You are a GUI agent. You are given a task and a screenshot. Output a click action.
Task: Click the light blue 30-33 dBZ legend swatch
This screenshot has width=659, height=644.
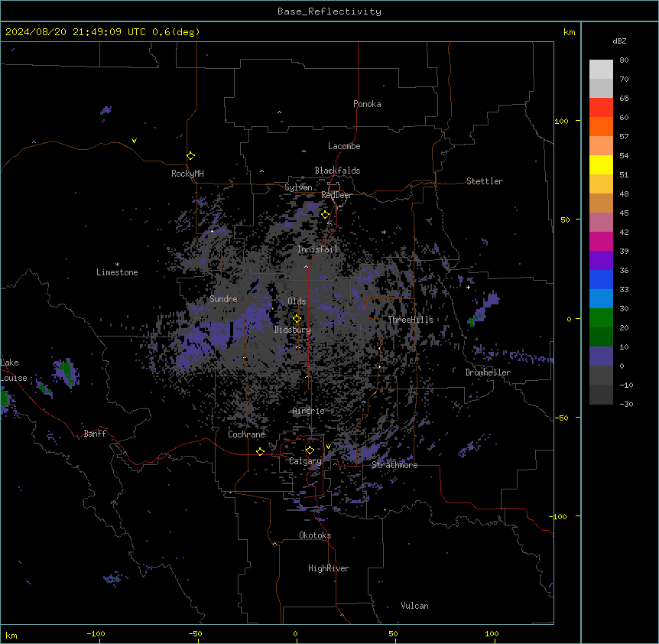(x=601, y=298)
